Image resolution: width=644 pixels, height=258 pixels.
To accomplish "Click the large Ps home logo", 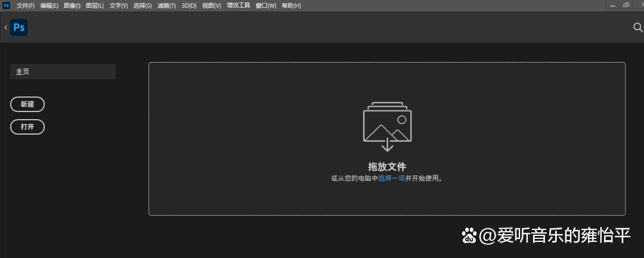I will point(19,27).
